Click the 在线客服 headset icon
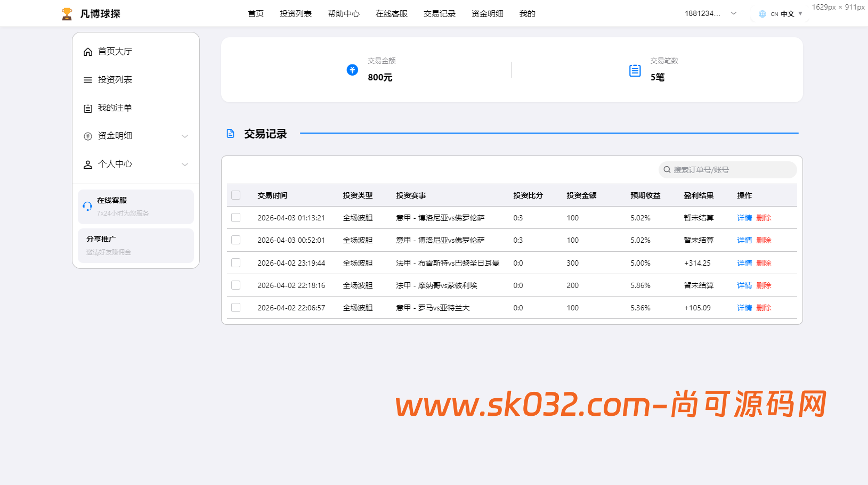868x485 pixels. click(x=87, y=206)
